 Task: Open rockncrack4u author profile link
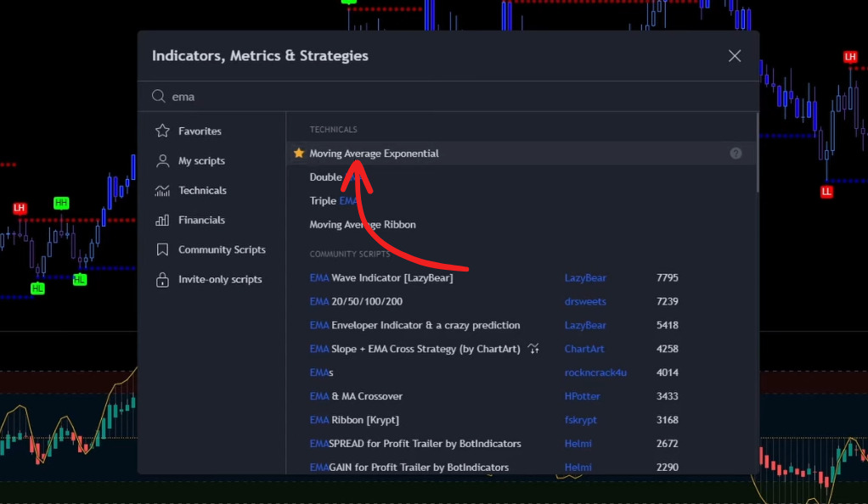(595, 372)
